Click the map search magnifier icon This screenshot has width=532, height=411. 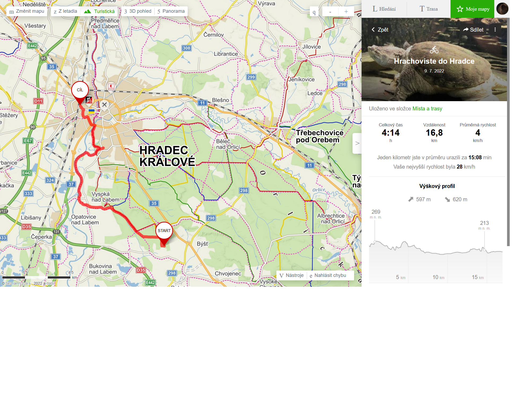coord(314,12)
